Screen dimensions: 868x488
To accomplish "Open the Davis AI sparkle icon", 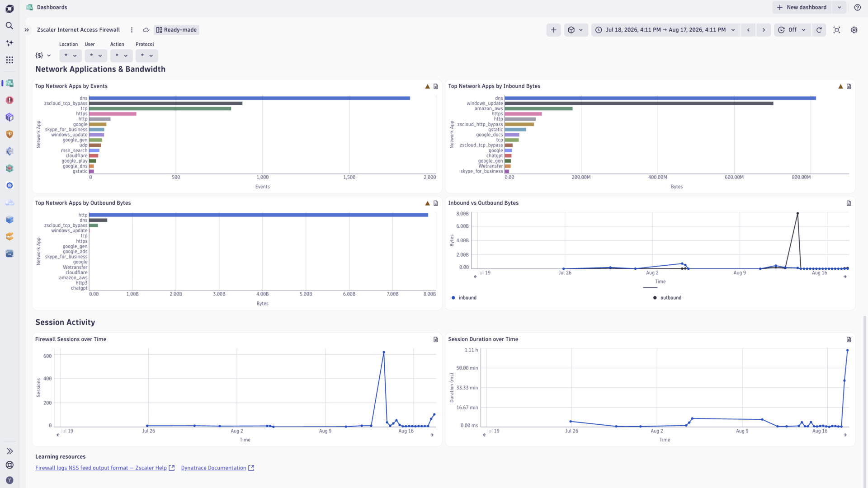I will pos(9,43).
